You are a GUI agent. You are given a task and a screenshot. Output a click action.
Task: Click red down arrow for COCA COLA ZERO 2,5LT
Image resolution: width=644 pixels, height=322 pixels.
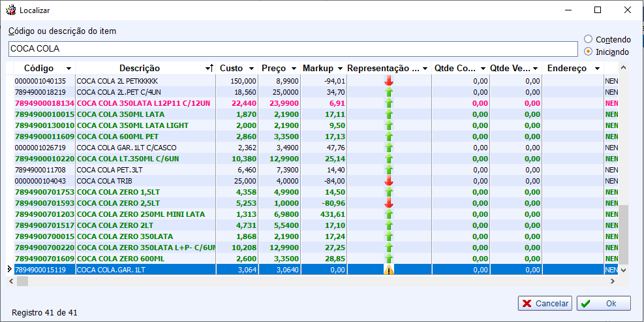tap(389, 203)
